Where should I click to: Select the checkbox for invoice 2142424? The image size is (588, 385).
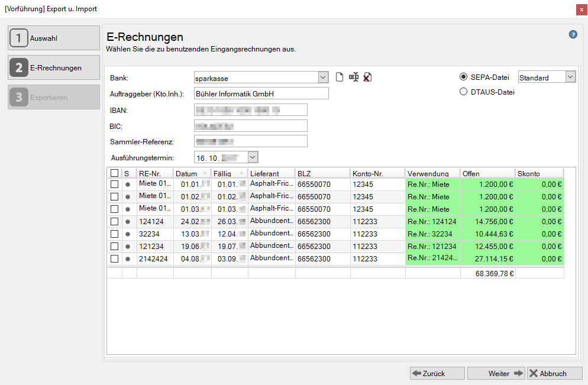click(x=114, y=258)
